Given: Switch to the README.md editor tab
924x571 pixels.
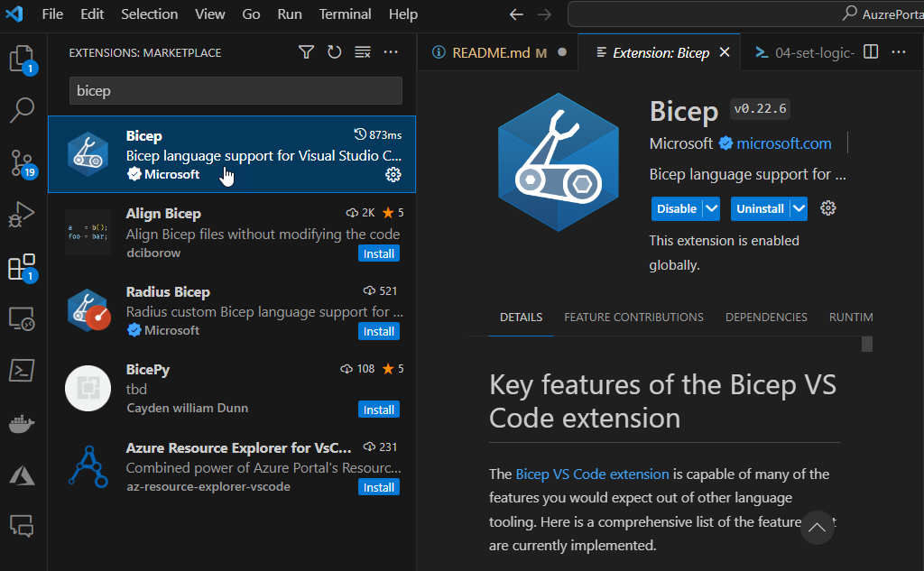Looking at the screenshot, I should [x=498, y=52].
